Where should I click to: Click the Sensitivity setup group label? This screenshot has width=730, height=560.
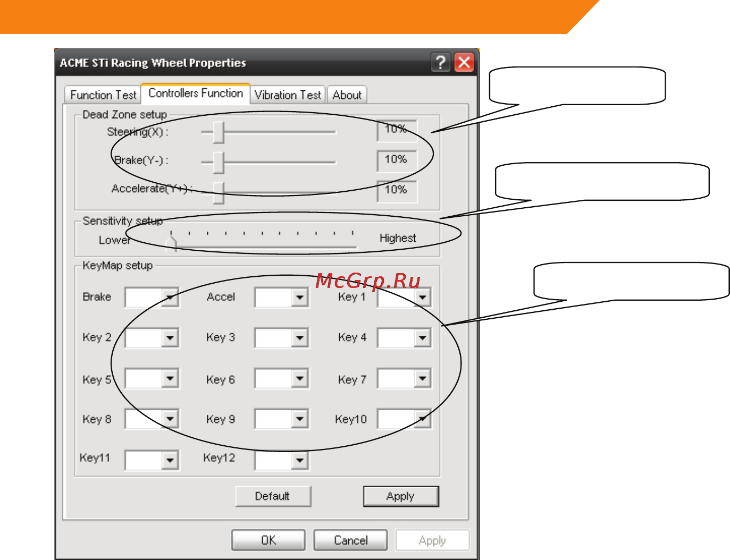coord(122,221)
